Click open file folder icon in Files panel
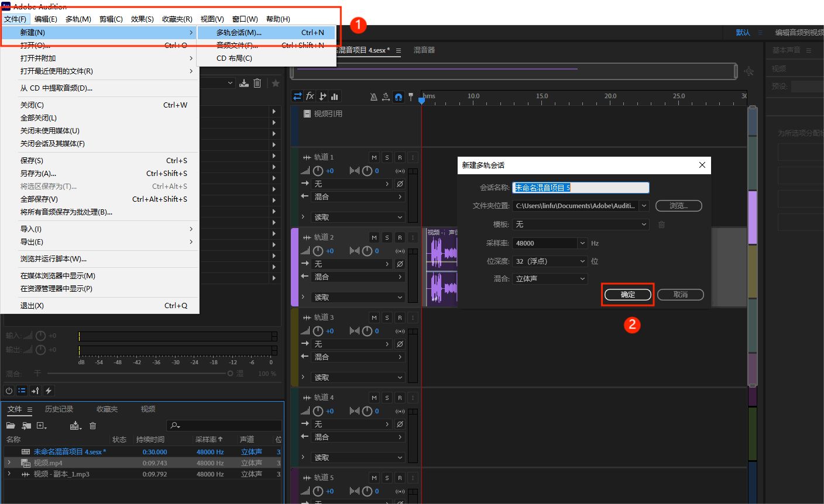 (x=11, y=426)
